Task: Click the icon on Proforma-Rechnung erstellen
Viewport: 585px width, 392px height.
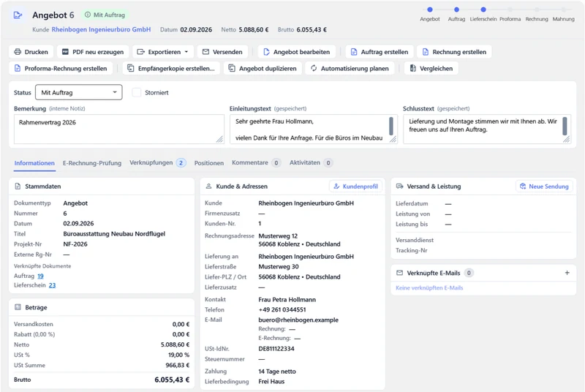Action: tap(18, 68)
